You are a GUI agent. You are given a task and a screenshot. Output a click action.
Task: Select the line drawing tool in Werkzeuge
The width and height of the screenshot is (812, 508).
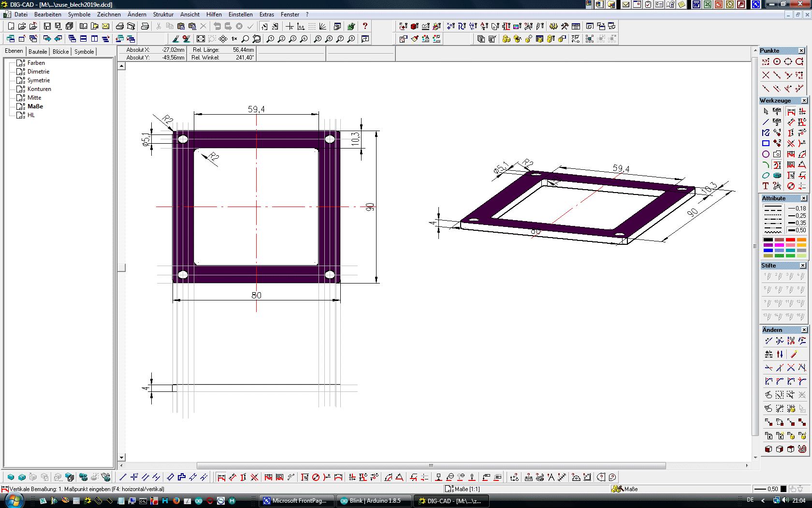click(x=766, y=122)
